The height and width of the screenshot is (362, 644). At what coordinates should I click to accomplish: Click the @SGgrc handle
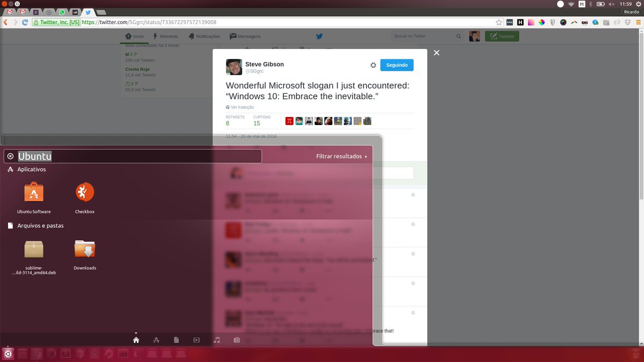point(254,71)
